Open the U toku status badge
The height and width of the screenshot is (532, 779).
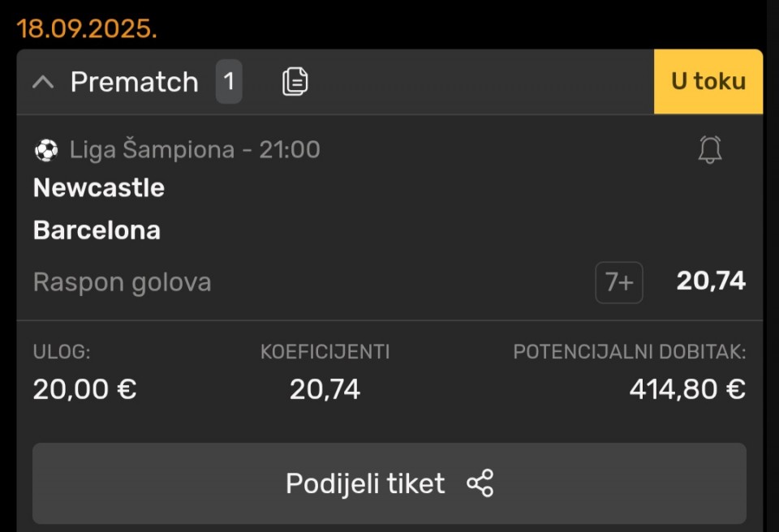point(708,81)
